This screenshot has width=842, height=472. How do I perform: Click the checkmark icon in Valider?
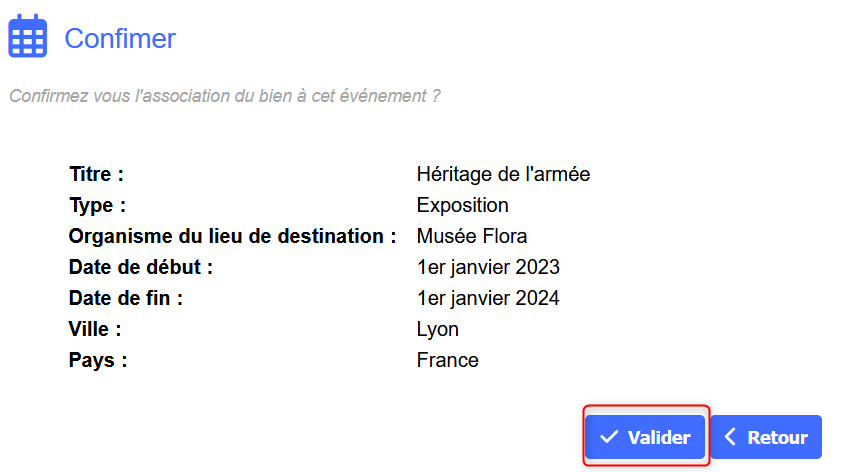[608, 438]
